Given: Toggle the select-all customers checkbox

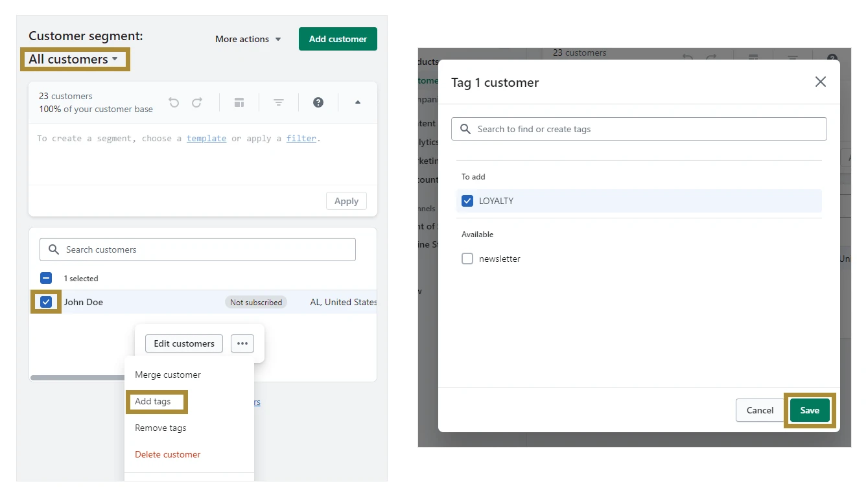Looking at the screenshot, I should tap(46, 278).
